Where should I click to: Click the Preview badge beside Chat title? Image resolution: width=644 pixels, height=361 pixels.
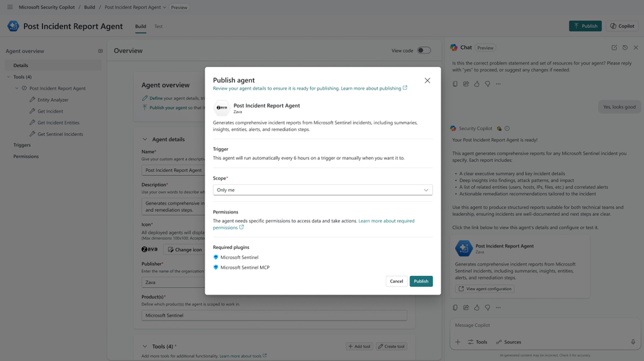click(485, 48)
